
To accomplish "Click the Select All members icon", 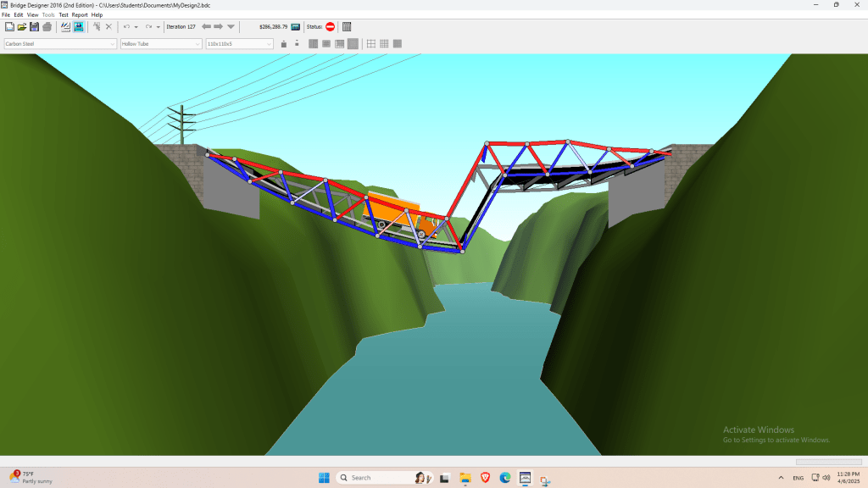I will tap(97, 26).
